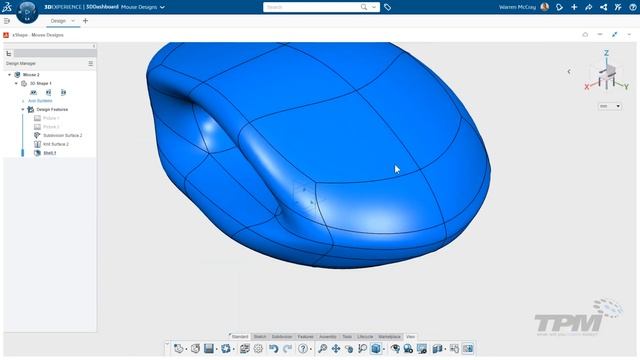Viewport: 640px width, 360px height.
Task: Open the top bar Help icon
Action: [x=633, y=7]
